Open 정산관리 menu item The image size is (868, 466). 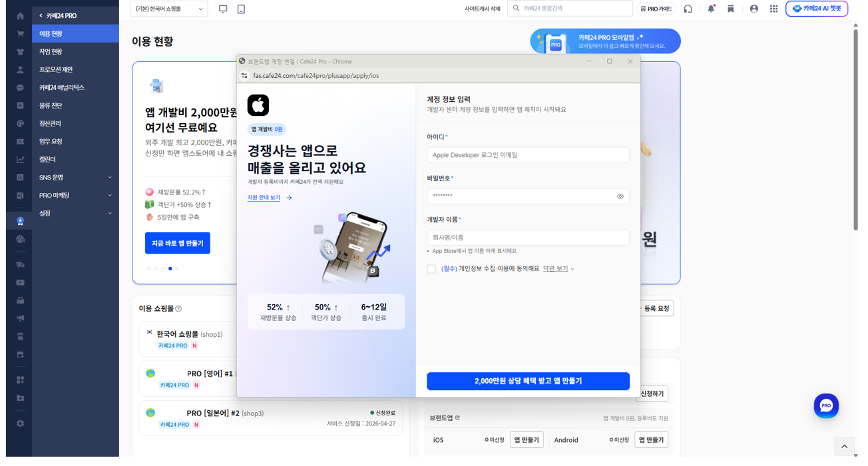pos(75,123)
